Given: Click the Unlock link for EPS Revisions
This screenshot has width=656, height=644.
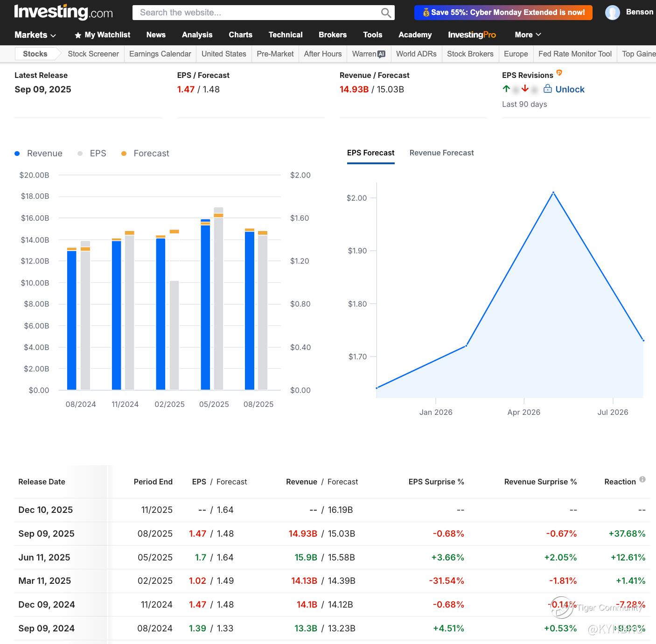Looking at the screenshot, I should tap(570, 90).
